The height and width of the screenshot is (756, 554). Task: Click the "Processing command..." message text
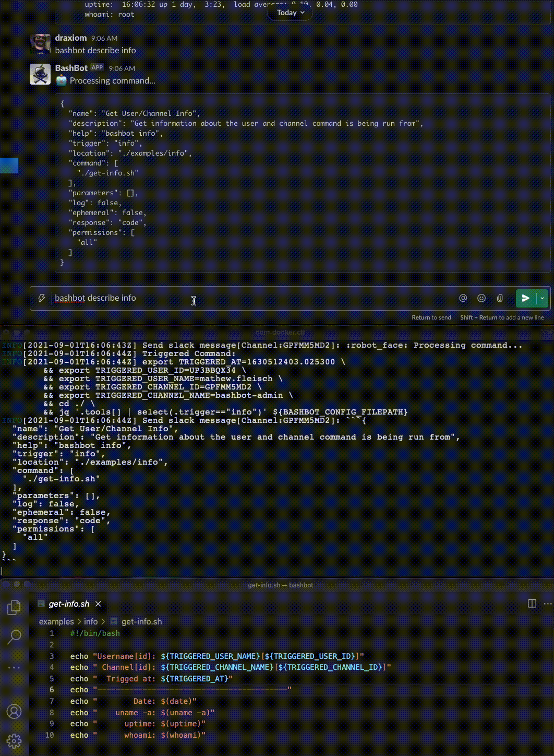113,80
